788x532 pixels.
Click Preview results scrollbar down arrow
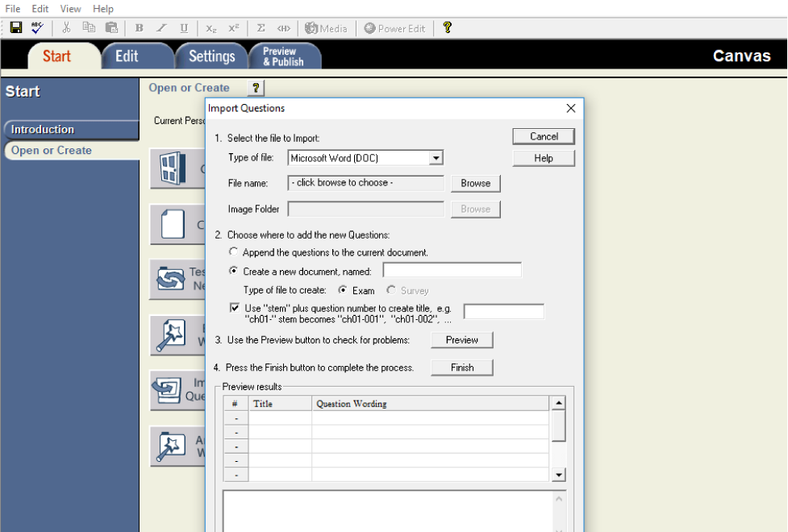[x=558, y=475]
